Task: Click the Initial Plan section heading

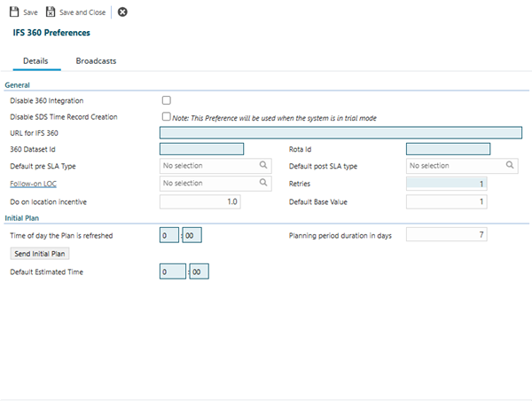Action: (x=21, y=218)
